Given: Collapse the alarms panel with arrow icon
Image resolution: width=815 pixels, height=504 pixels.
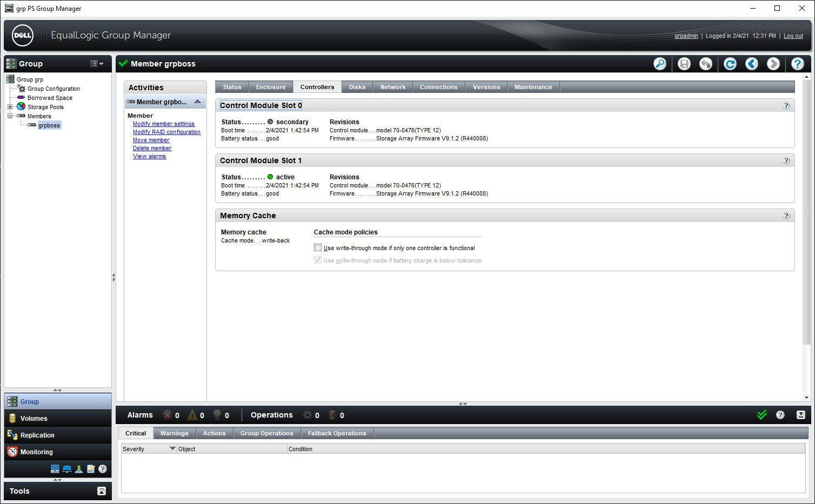Looking at the screenshot, I should (x=801, y=415).
